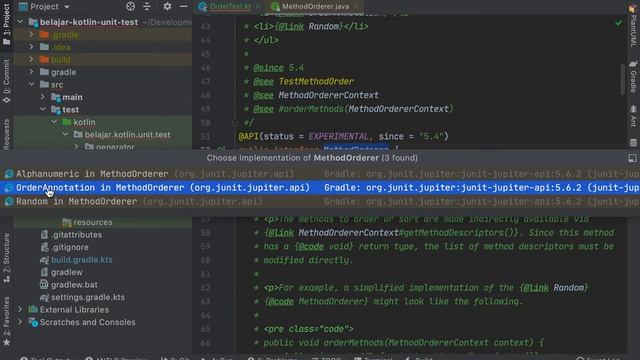Image resolution: width=640 pixels, height=360 pixels.
Task: Collapse the belajar-kotlin-unit-test root node arrow
Action: 20,22
